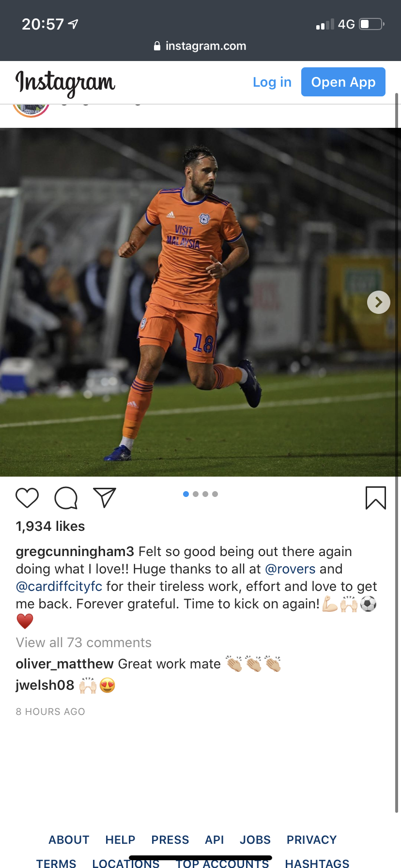The height and width of the screenshot is (868, 401).
Task: Tap the profile avatar thumbnail
Action: click(31, 110)
